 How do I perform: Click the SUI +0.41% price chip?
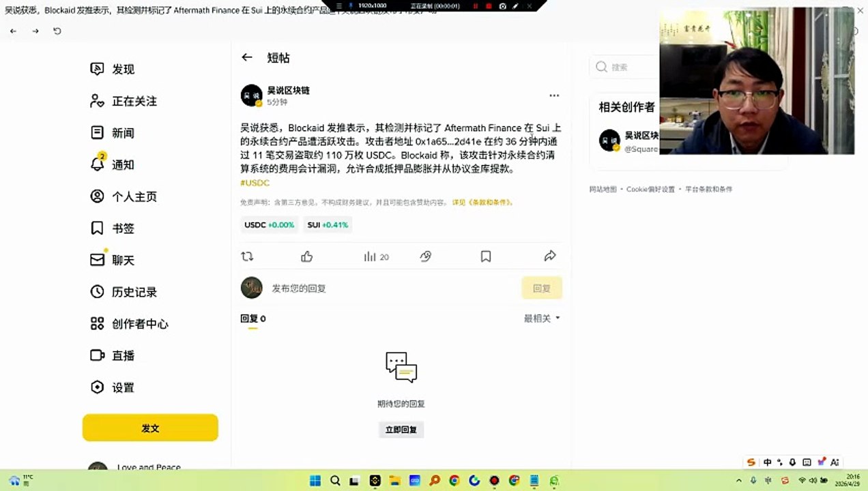tap(328, 224)
